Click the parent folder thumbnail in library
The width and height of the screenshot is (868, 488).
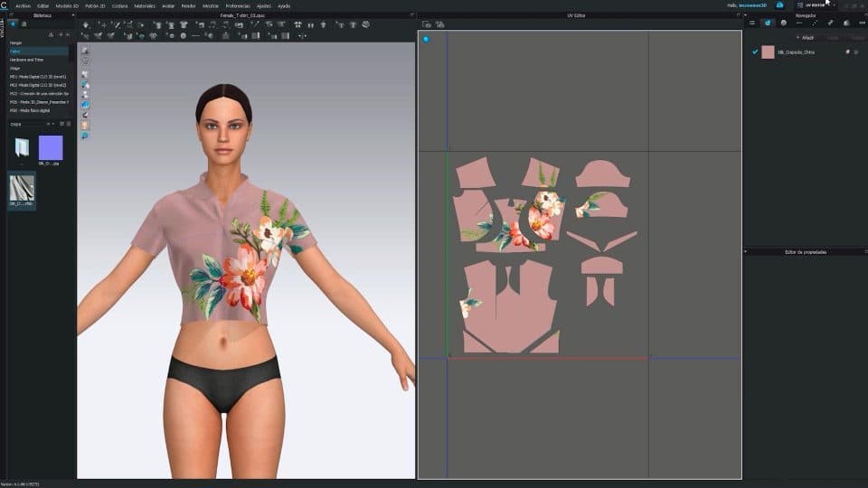pyautogui.click(x=22, y=147)
